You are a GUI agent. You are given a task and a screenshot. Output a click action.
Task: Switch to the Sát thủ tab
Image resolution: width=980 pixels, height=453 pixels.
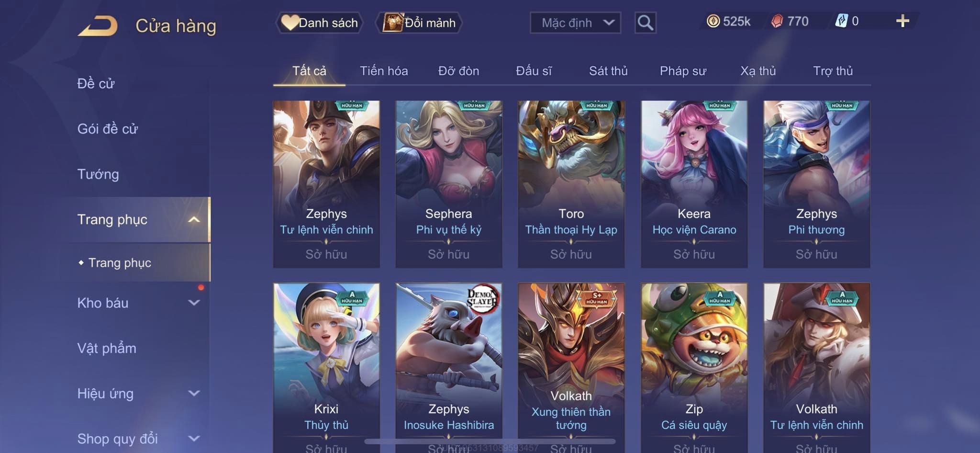pyautogui.click(x=608, y=71)
